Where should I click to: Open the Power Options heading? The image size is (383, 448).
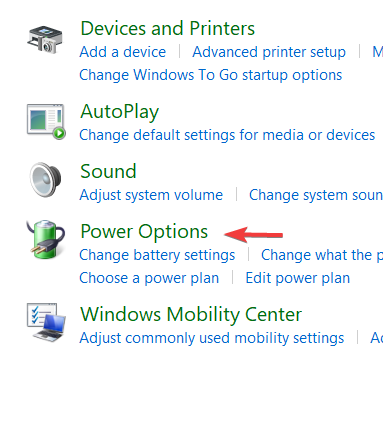[x=144, y=232]
